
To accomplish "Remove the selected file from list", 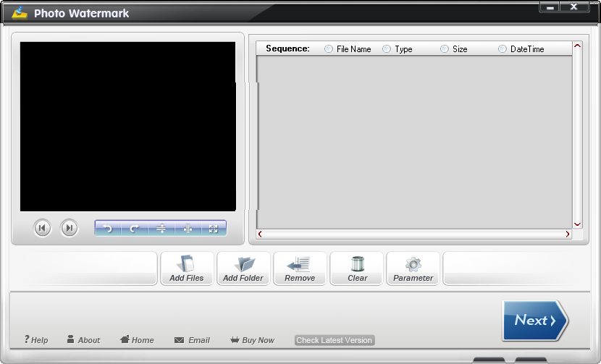I will (300, 268).
